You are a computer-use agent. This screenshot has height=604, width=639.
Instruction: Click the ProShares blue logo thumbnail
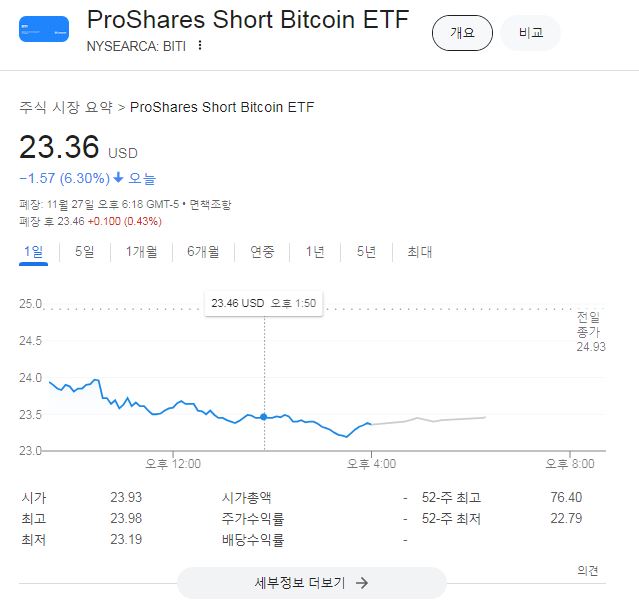pos(44,29)
